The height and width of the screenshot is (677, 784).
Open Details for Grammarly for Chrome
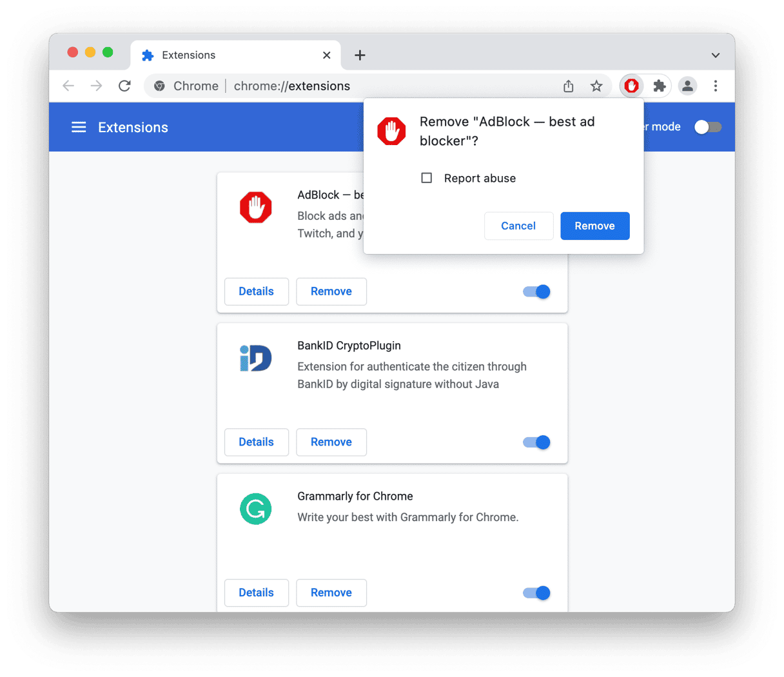(256, 593)
